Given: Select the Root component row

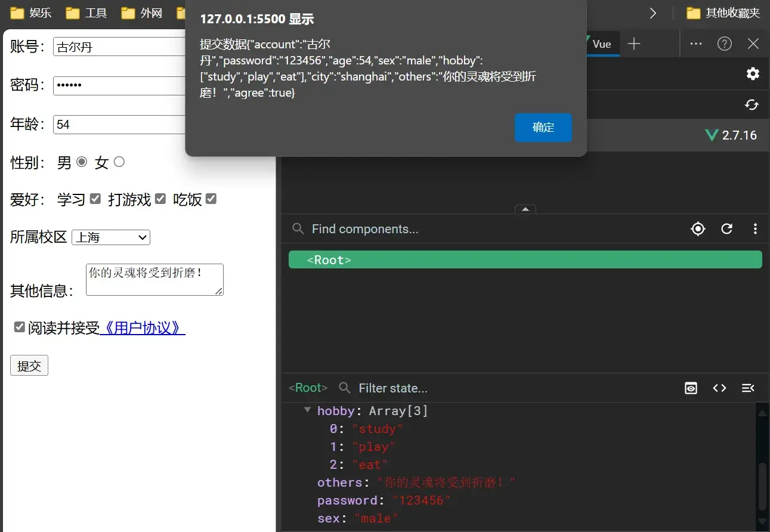Looking at the screenshot, I should (x=525, y=260).
